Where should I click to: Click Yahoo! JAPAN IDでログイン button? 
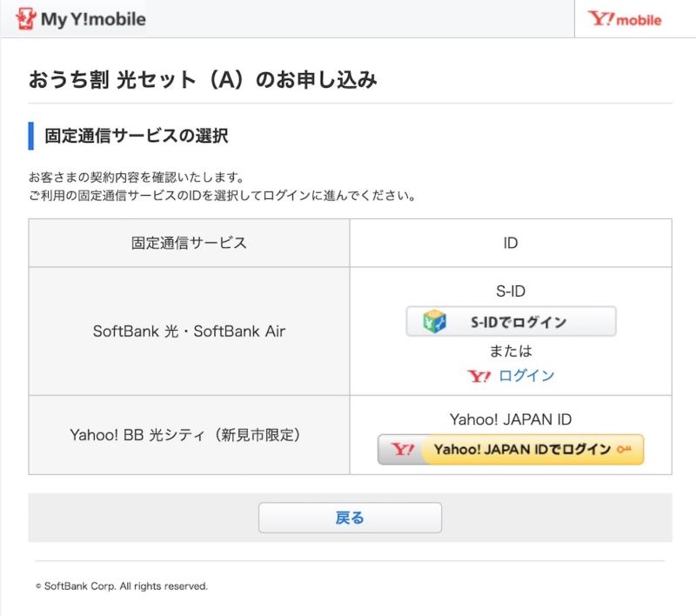(511, 450)
